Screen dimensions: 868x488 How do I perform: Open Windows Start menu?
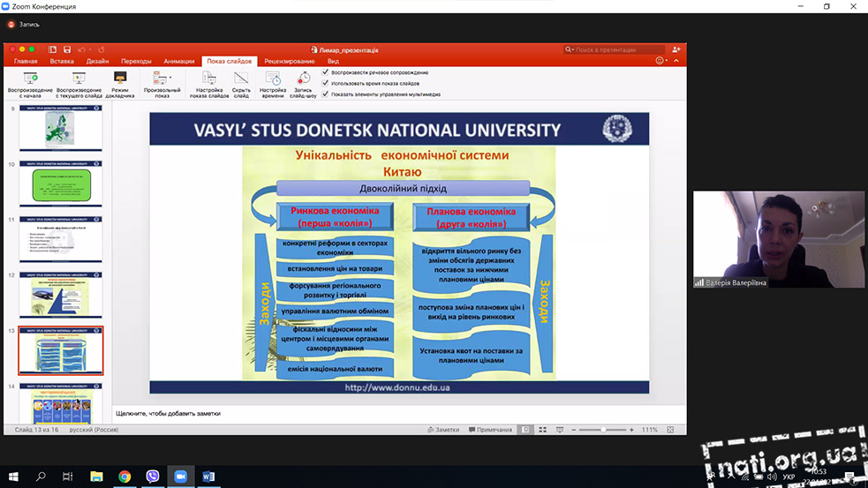tap(13, 477)
